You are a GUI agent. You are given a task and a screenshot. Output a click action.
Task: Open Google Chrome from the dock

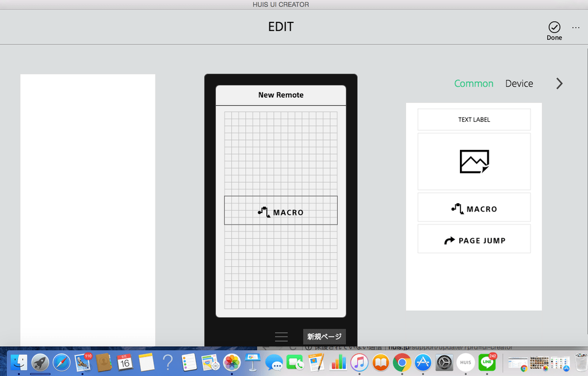(401, 362)
